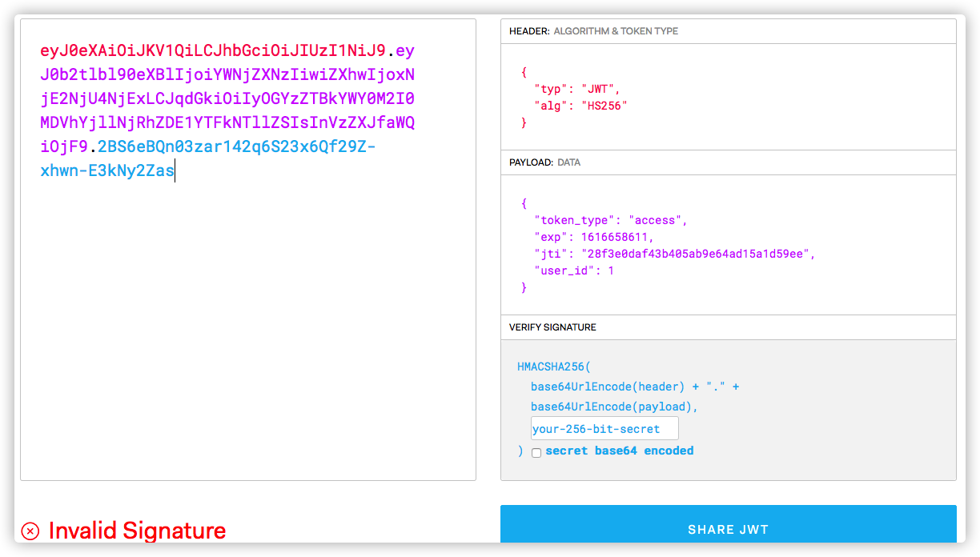
Task: Click the jti value in the payload
Action: [697, 254]
